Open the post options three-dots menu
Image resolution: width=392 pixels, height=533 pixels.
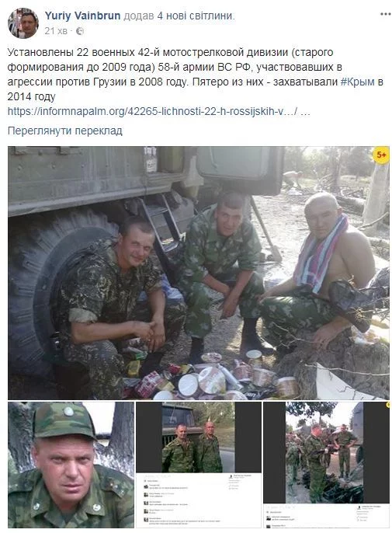click(x=385, y=14)
